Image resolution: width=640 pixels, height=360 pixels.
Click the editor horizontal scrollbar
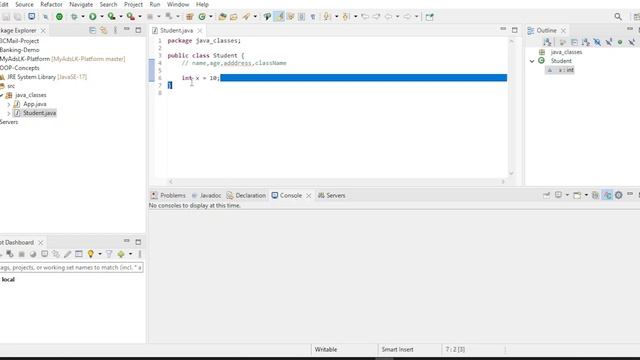coord(337,182)
